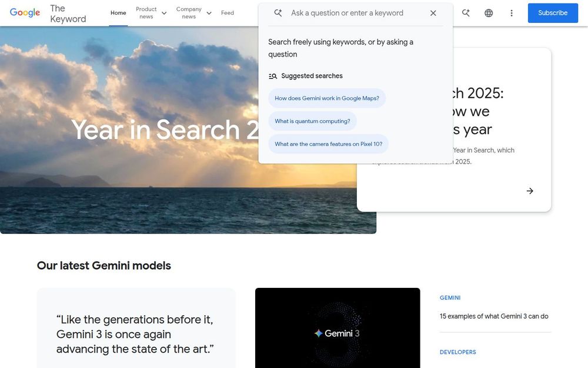
Task: Click the suggested searches list icon
Action: [x=272, y=75]
